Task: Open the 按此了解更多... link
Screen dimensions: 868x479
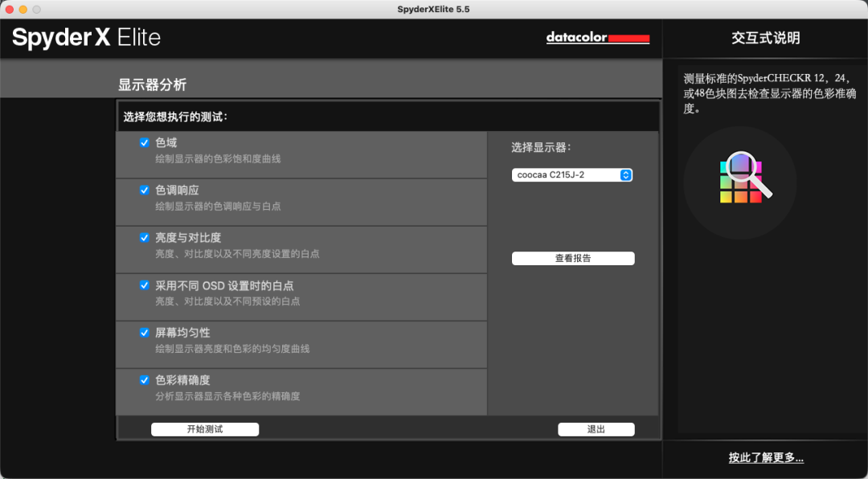Action: pos(766,458)
